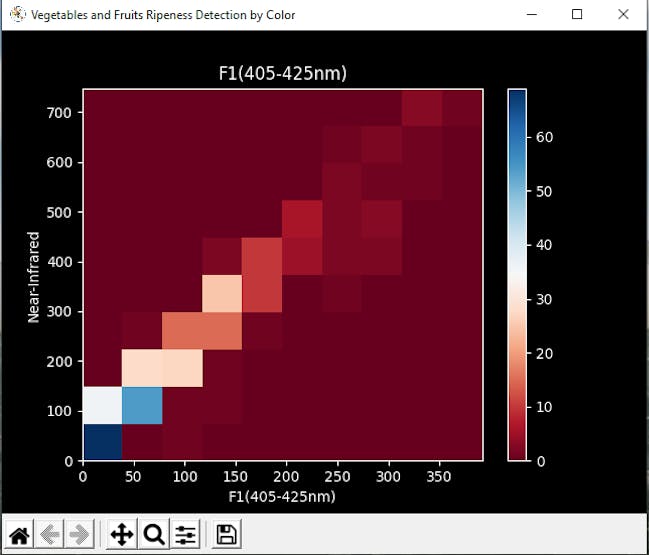Activate the Zoom to rectangle magnifier

coord(154,534)
